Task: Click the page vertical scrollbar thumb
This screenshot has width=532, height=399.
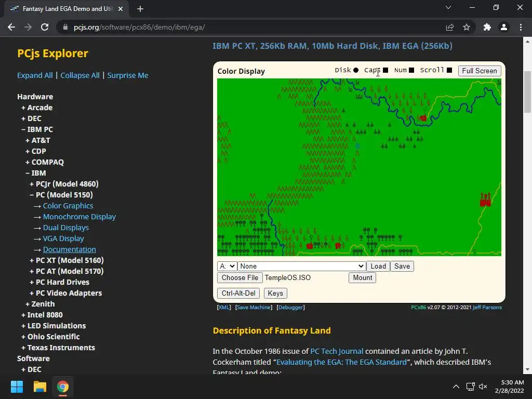Action: point(527,91)
